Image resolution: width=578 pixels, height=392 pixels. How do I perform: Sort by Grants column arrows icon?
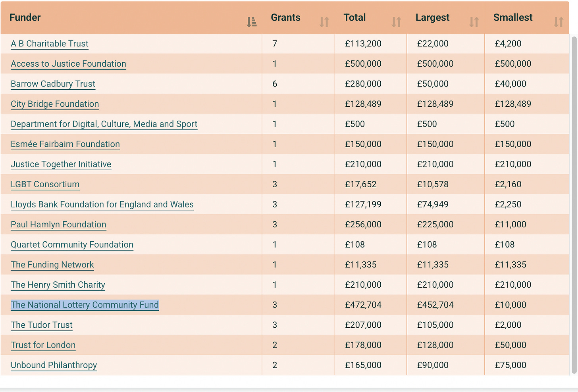pos(324,22)
